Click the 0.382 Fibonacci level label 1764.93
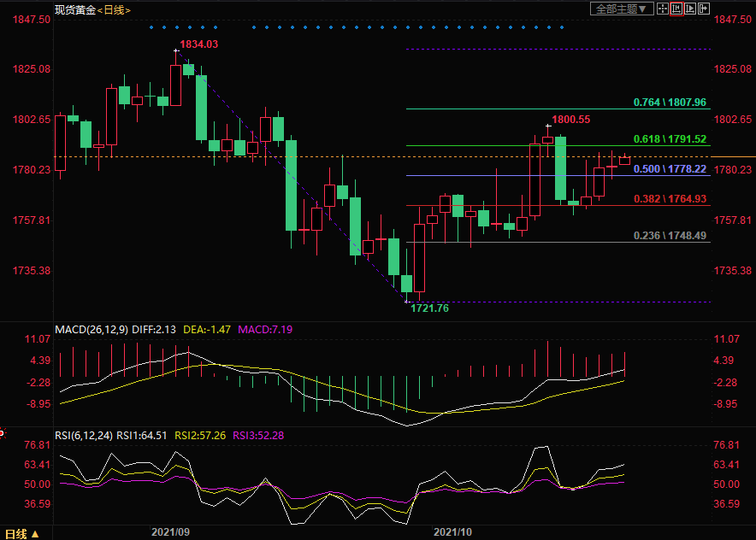Viewport: 756px width, 540px height. pos(670,199)
